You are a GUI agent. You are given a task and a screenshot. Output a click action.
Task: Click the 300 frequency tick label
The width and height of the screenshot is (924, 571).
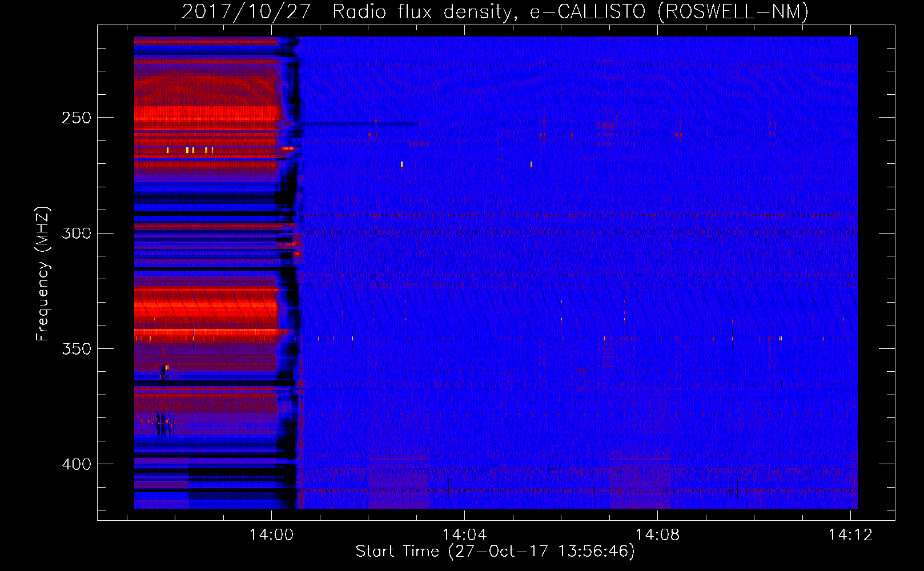coord(77,233)
